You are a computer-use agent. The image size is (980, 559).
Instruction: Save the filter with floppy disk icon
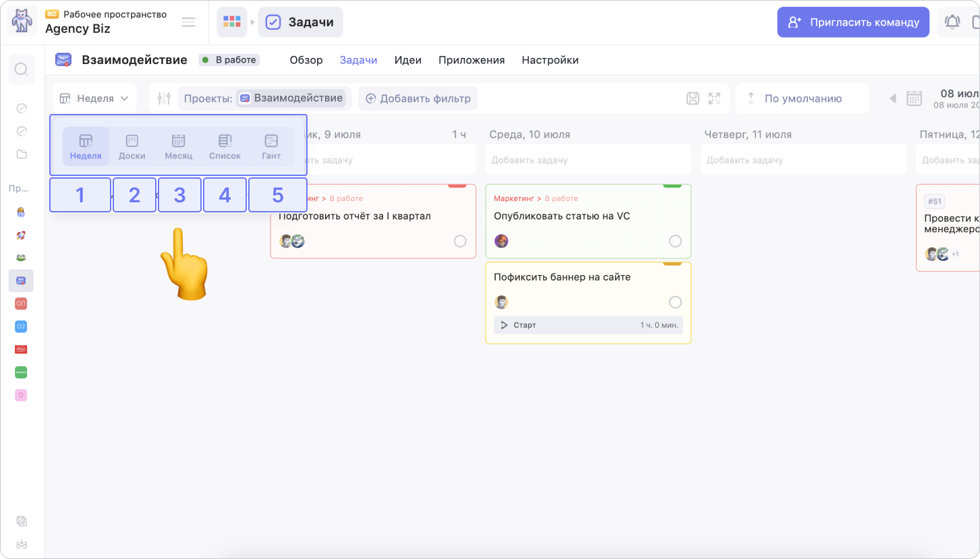pyautogui.click(x=693, y=98)
